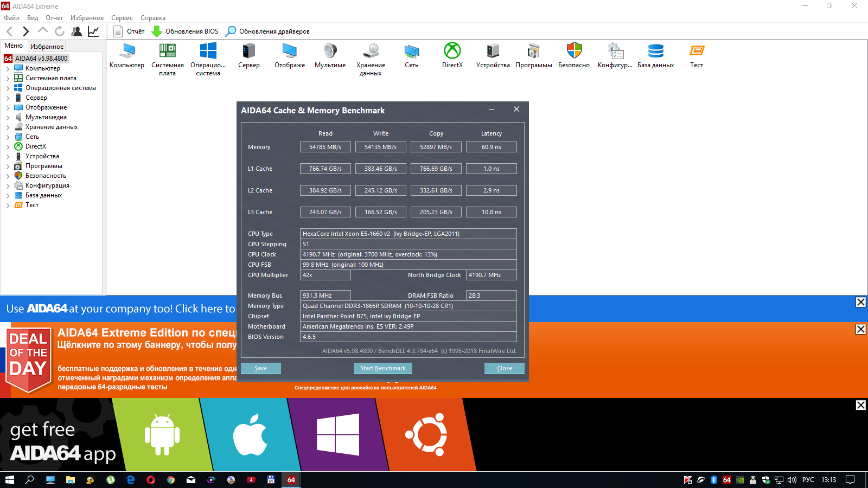Expand the Мультимедиа tree node
Viewport: 868px width, 488px height.
click(x=8, y=118)
